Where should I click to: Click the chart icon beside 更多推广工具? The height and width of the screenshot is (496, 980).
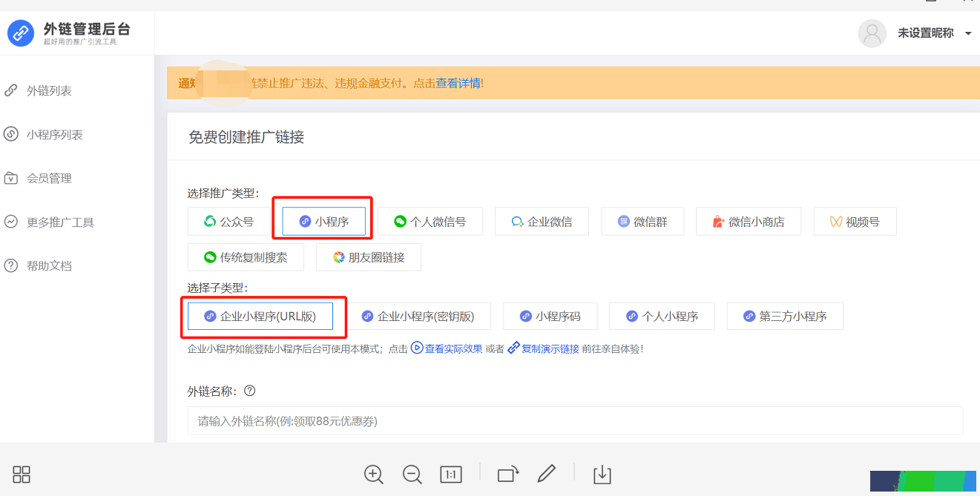11,222
